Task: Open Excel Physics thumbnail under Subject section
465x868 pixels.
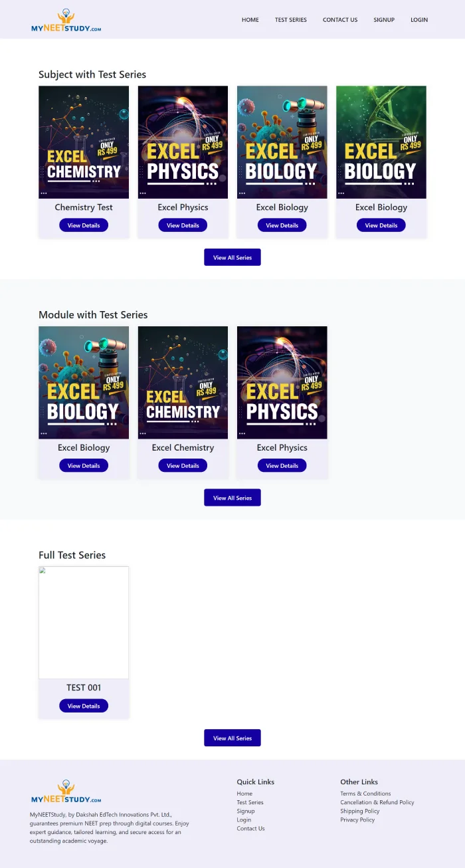Action: pos(183,142)
